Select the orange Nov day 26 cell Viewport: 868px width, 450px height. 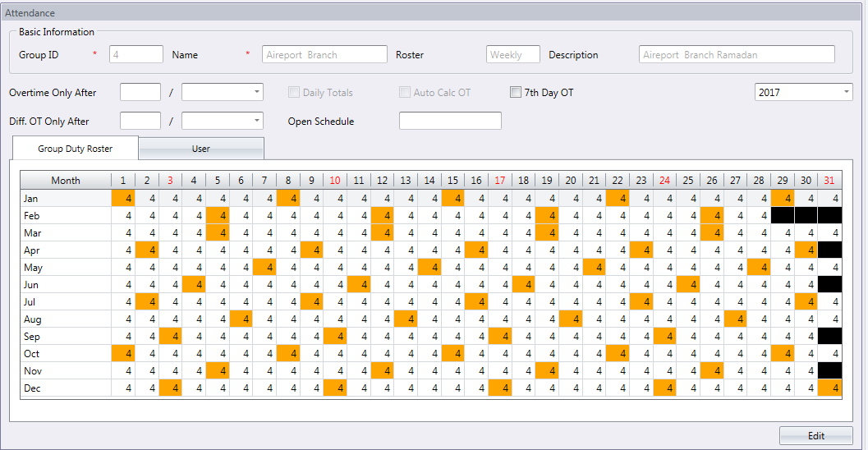(712, 371)
